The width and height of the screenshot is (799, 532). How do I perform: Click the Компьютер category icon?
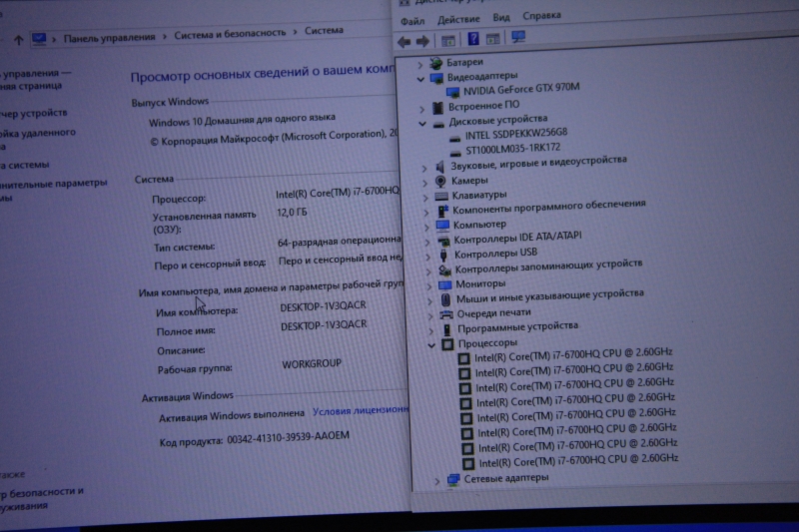pyautogui.click(x=442, y=225)
